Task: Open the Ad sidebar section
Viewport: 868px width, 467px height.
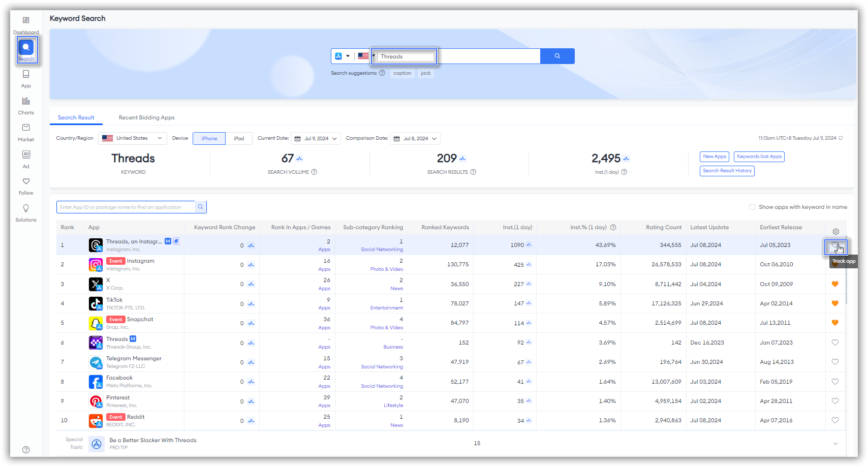Action: pos(26,159)
